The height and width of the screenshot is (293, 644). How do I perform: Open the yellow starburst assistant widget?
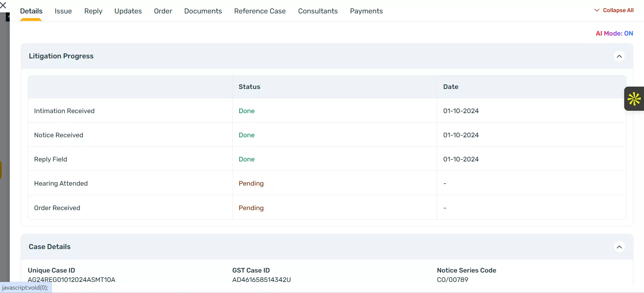click(634, 99)
